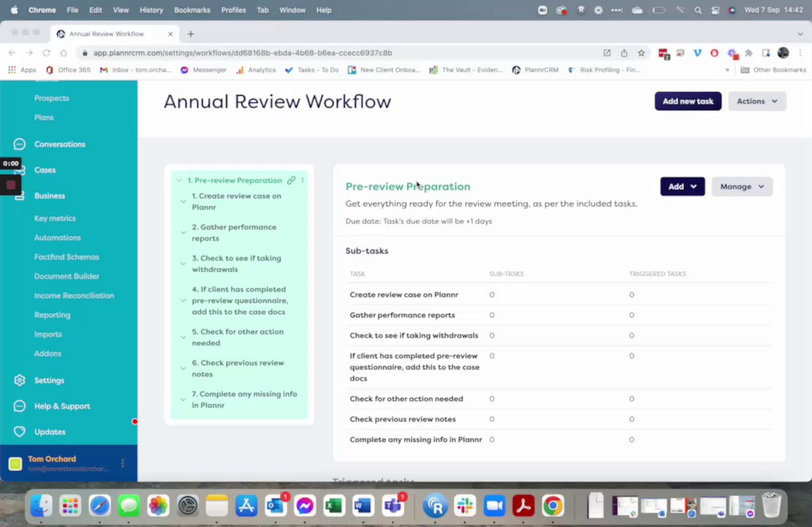The image size is (812, 527).
Task: Collapse the 1. Pre-review Preparation group
Action: (178, 180)
